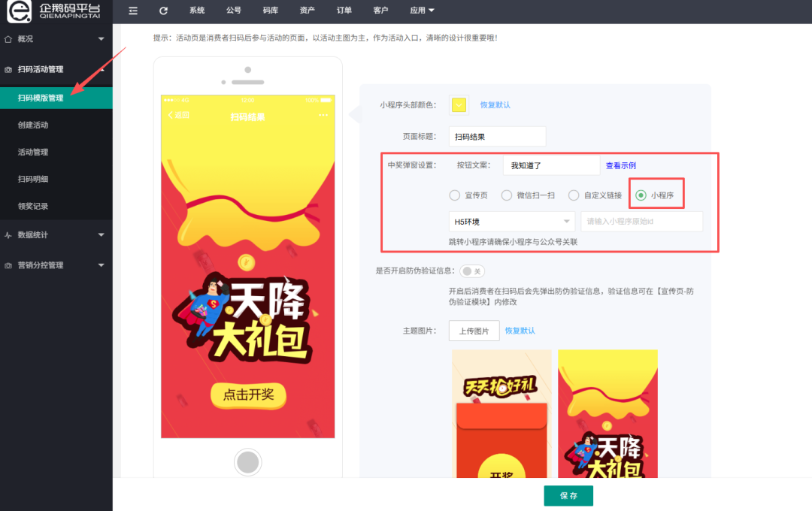Open the 码库 top menu item
Image resolution: width=812 pixels, height=511 pixels.
pos(270,11)
